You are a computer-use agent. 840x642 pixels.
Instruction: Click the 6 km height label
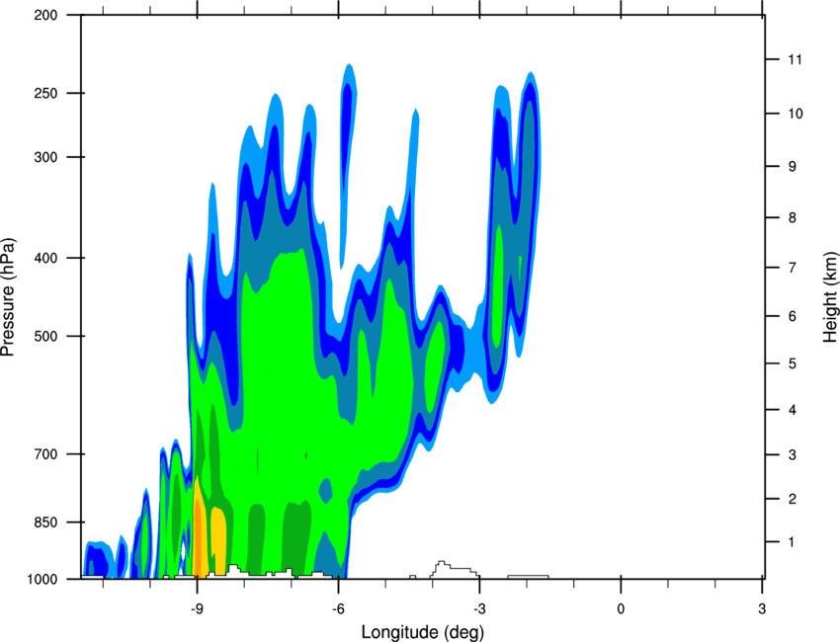[x=793, y=316]
